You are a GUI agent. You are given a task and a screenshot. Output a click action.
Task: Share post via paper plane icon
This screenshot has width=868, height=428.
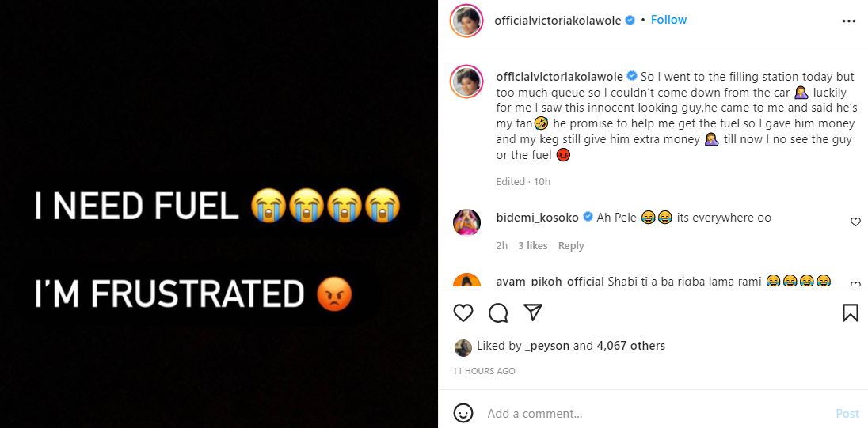click(533, 312)
